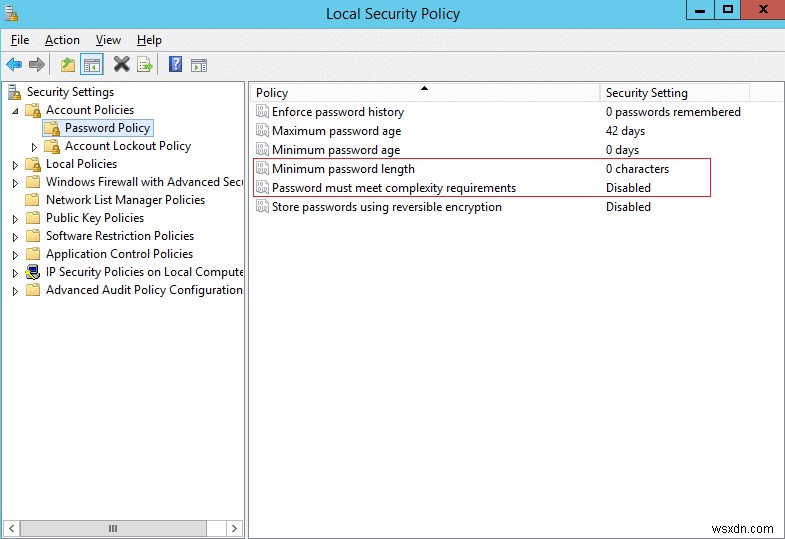This screenshot has height=539, width=785.
Task: Open the Help menu
Action: pos(149,40)
